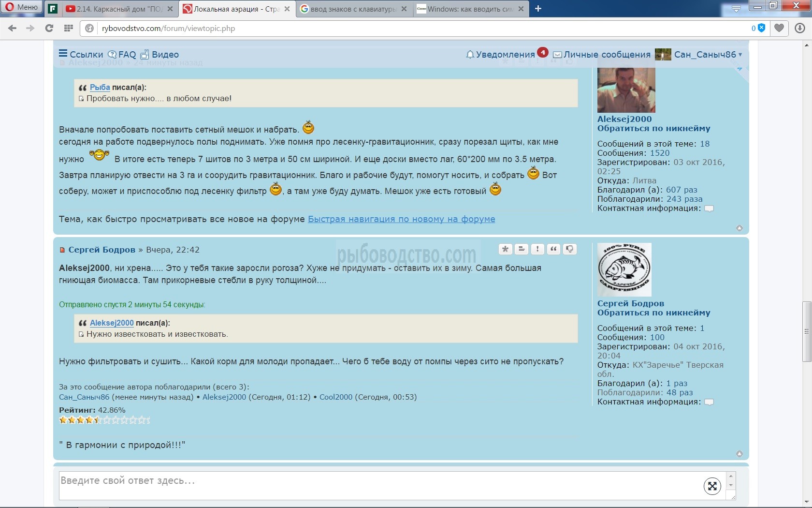Jump to Рыба's quoted post icon
This screenshot has width=812, height=508.
[x=81, y=99]
